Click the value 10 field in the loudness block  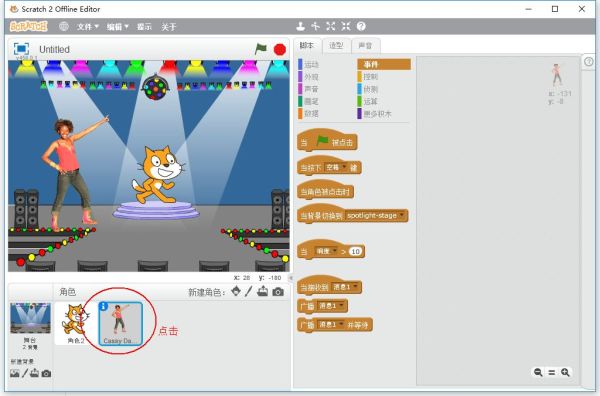[355, 251]
